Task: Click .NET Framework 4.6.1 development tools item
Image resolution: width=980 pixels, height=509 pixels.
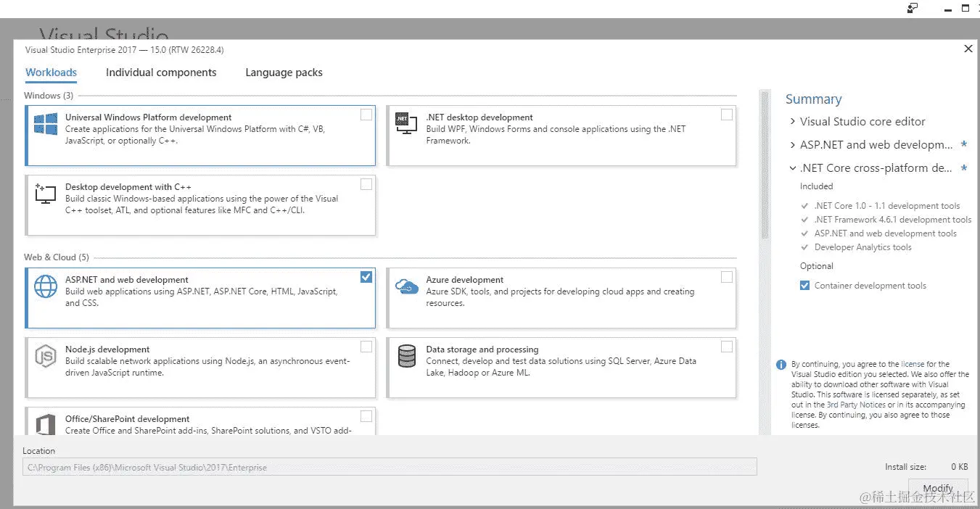Action: click(x=893, y=220)
